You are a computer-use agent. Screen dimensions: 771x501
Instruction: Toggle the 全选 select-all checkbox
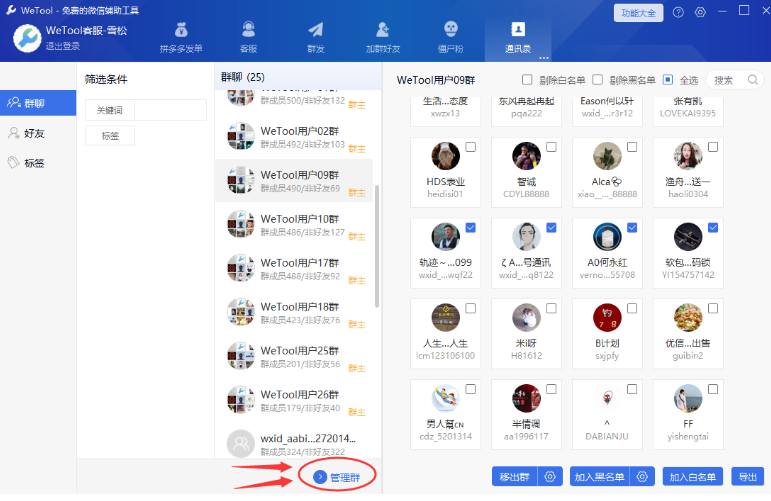click(x=668, y=80)
